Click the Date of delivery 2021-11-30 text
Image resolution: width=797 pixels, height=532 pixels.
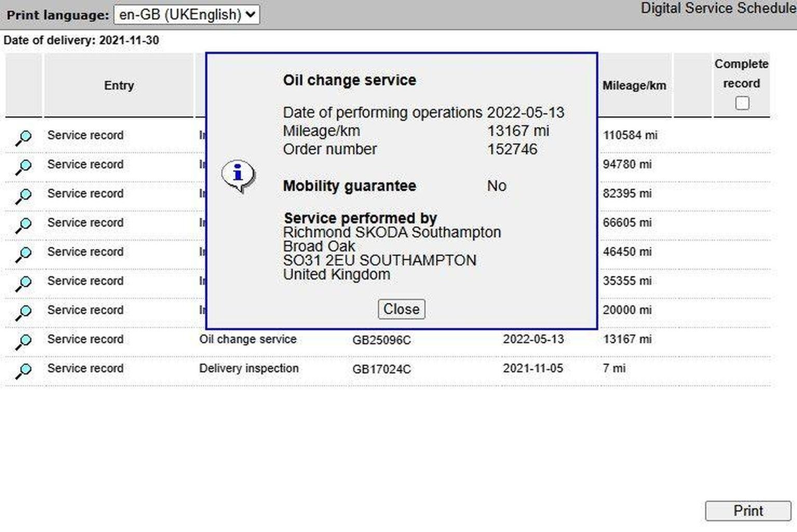[x=81, y=40]
